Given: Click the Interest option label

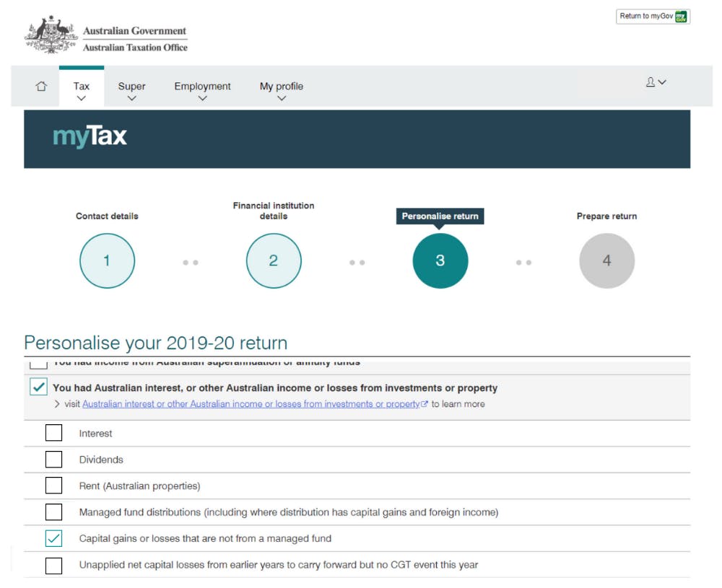Looking at the screenshot, I should coord(95,434).
